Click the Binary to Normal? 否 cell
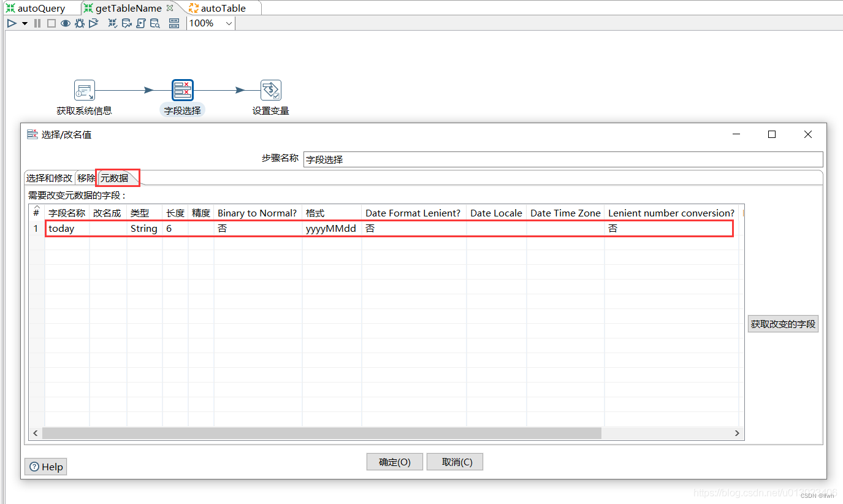 257,229
